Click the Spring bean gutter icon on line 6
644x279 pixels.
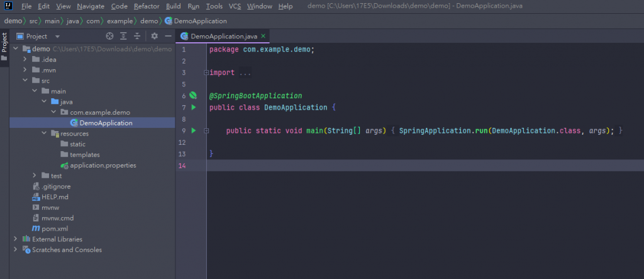(x=192, y=96)
